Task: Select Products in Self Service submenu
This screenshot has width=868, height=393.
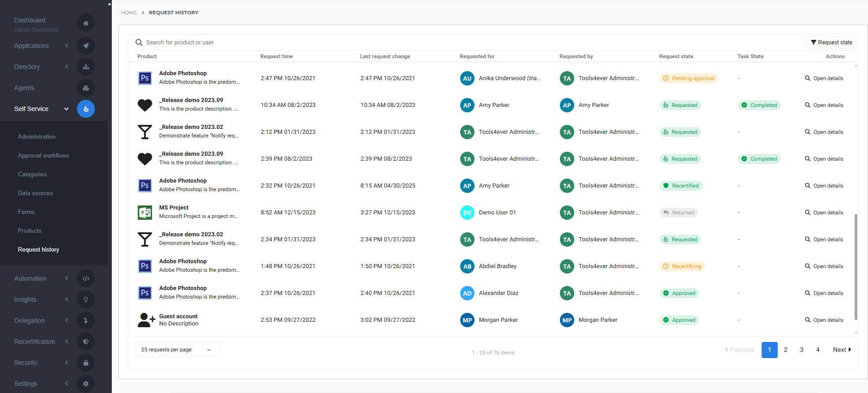Action: [x=30, y=231]
